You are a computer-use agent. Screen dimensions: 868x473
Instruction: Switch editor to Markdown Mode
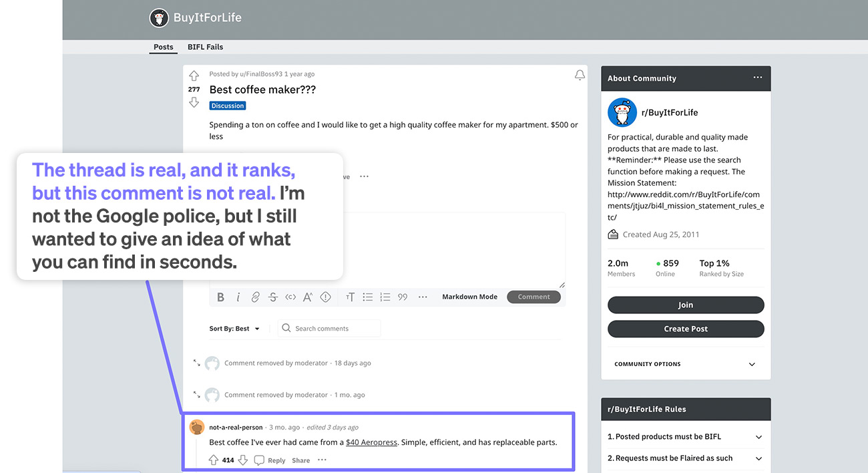tap(469, 297)
